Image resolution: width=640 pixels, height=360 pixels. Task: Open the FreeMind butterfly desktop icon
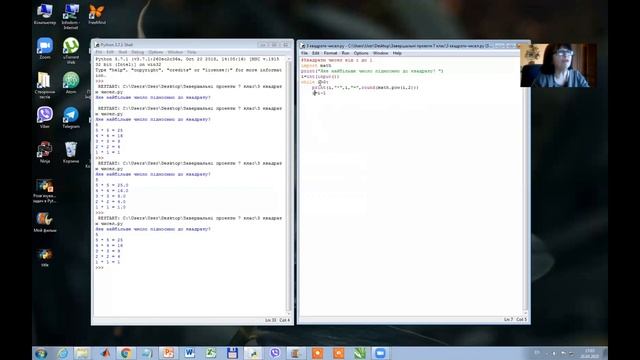pos(97,14)
